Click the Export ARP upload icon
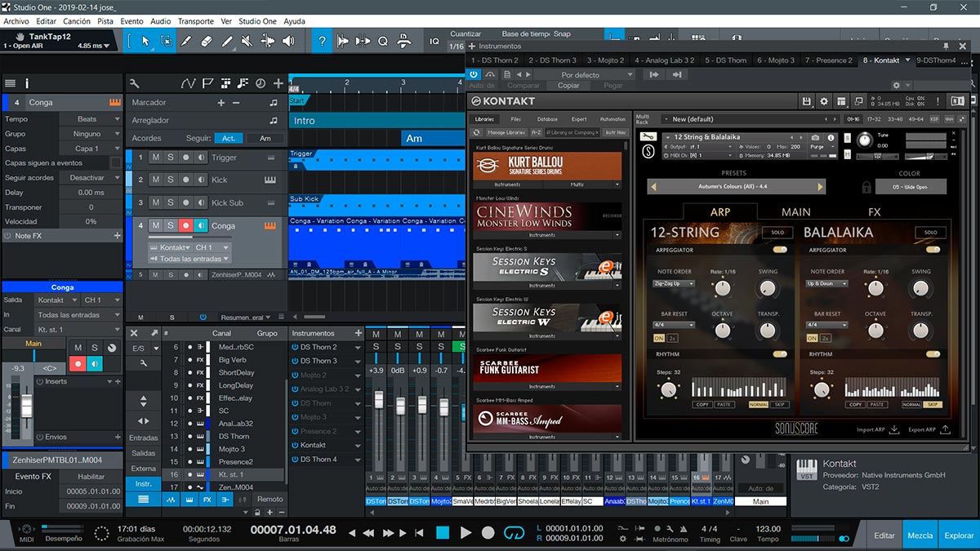The image size is (980, 551). pyautogui.click(x=945, y=429)
